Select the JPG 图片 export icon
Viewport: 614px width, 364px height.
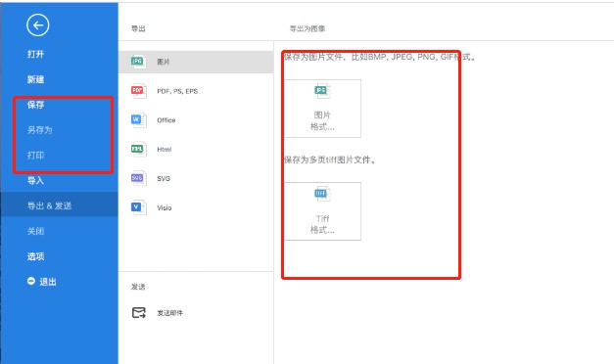139,62
